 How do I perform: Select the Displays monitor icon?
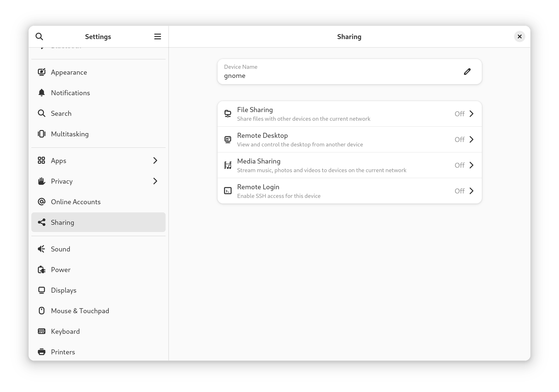point(41,290)
